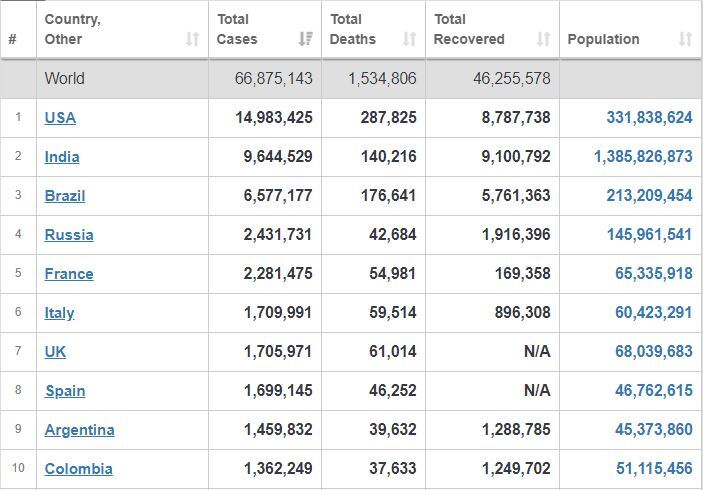Select Brazil recovered 5,761,363
This screenshot has height=490, width=703.
tap(516, 195)
